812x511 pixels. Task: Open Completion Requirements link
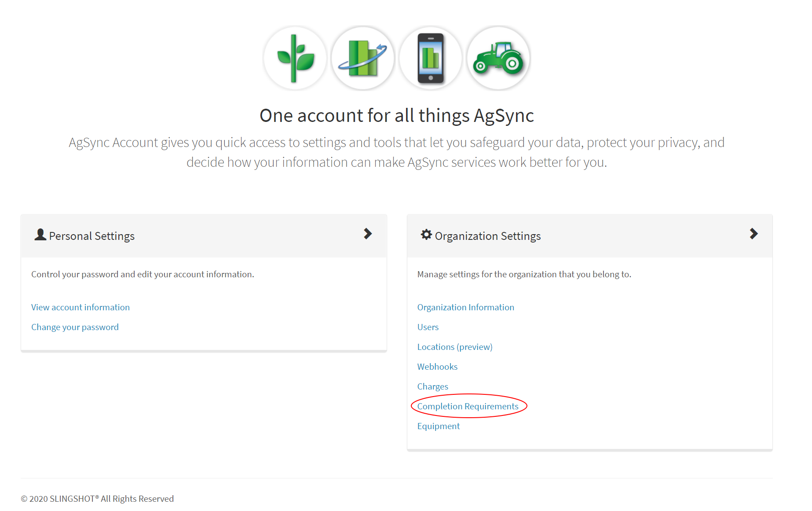(x=468, y=406)
